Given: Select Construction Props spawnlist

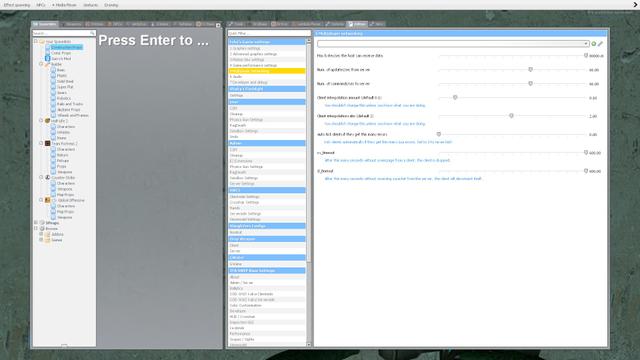Looking at the screenshot, I should point(67,47).
